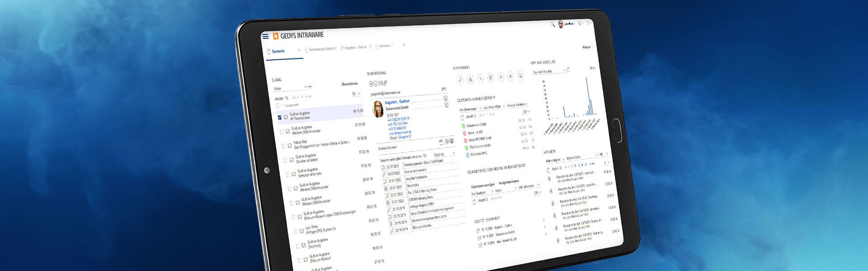
Task: Click the fifth circular Actionwheel icon
Action: click(500, 77)
